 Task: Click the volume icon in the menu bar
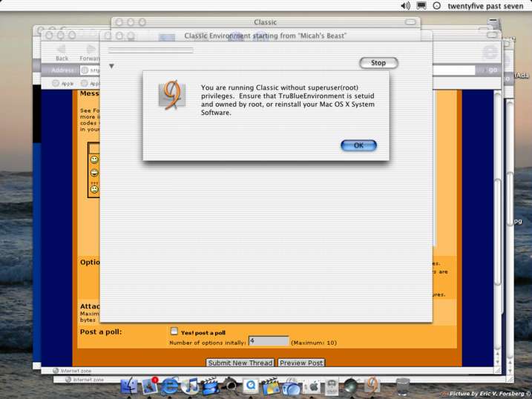(x=405, y=6)
